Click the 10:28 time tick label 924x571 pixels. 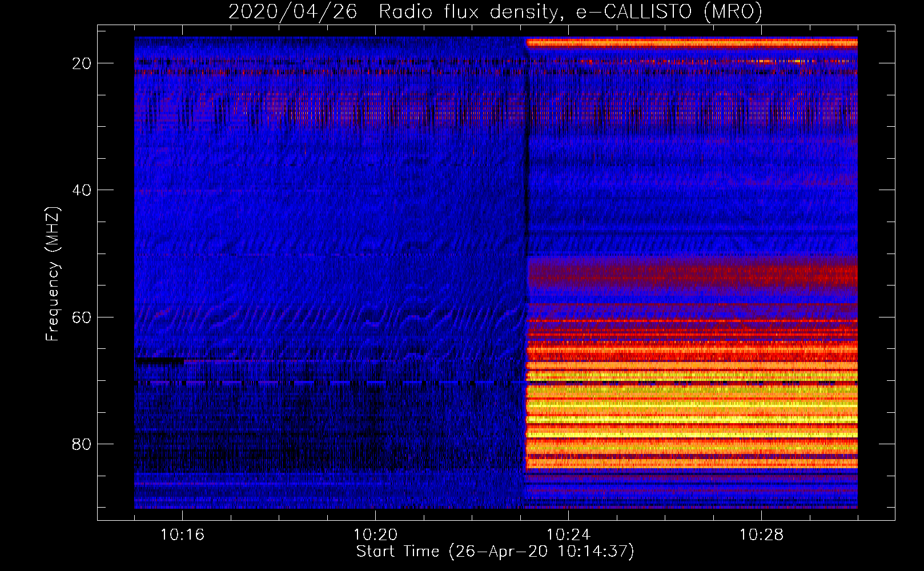[x=761, y=534]
